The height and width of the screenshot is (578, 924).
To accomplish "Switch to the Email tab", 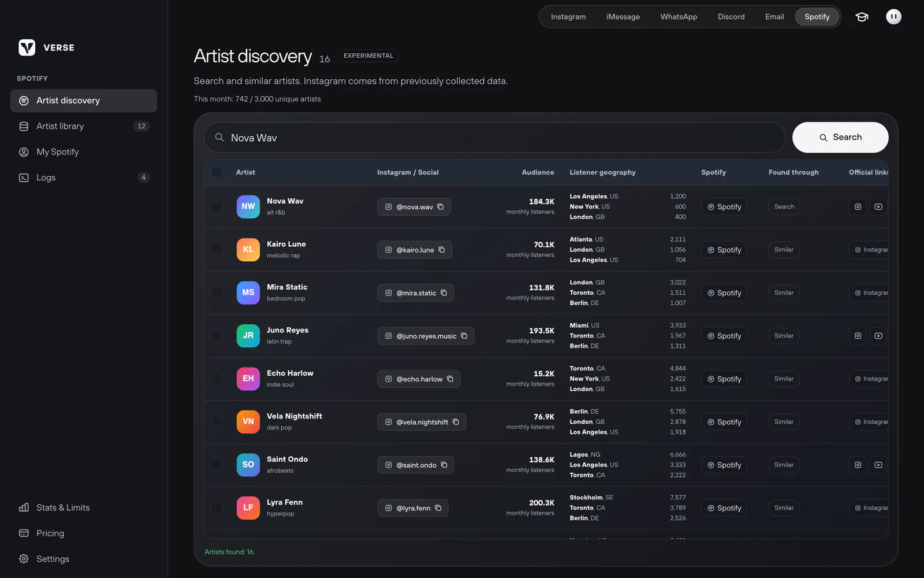I will coord(774,17).
